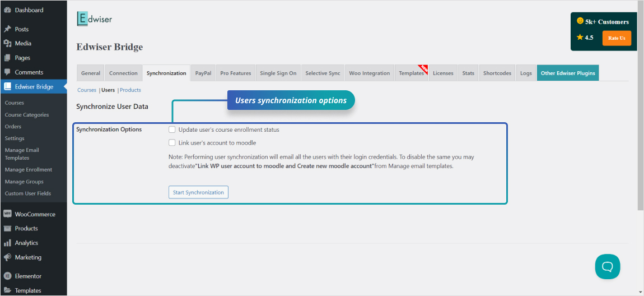Viewport: 644px width, 296px height.
Task: Open the Stats tab
Action: (x=468, y=73)
